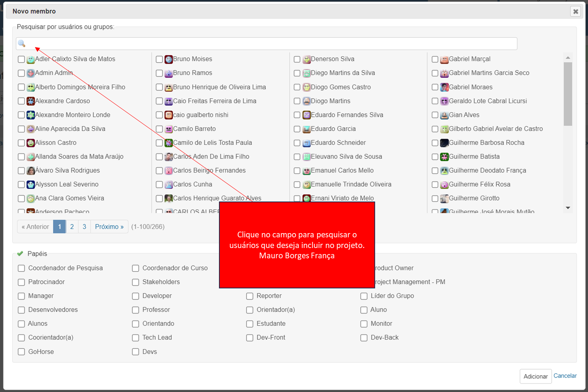Click the Monitor role label

(382, 323)
